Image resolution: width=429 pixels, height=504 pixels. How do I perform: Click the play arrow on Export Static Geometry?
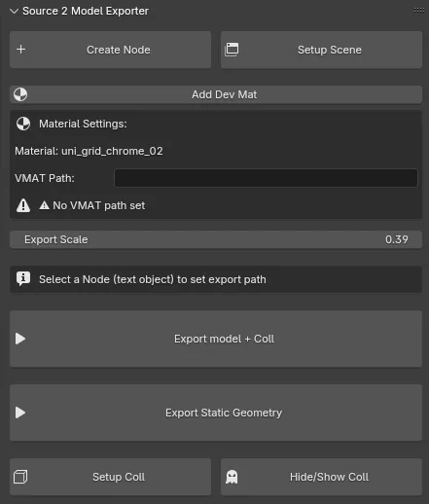point(20,413)
